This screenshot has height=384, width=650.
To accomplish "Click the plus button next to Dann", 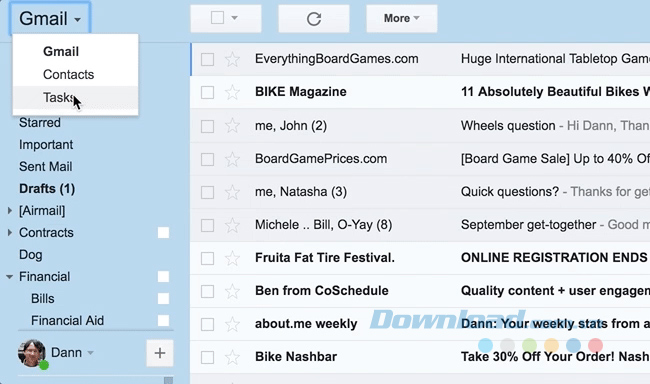I will (160, 353).
